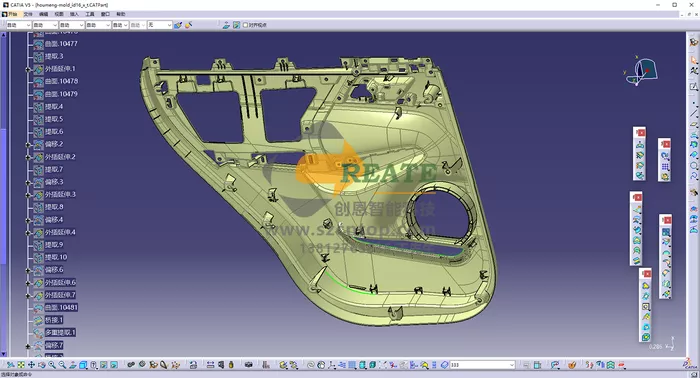Click the compass in the top-right viewport corner
The height and width of the screenshot is (378, 700).
coord(641,71)
